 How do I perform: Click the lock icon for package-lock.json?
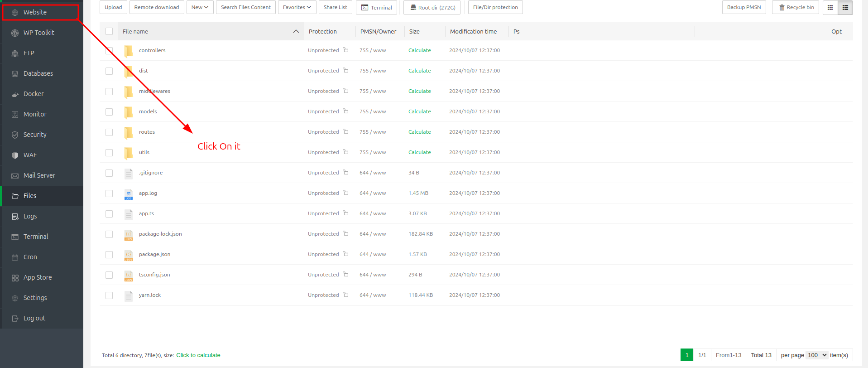345,233
